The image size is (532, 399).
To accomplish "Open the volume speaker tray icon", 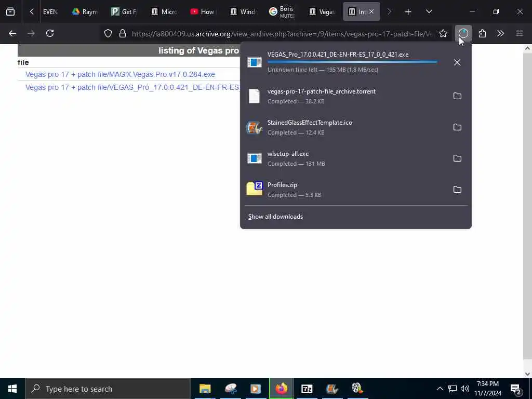I will coord(465,389).
